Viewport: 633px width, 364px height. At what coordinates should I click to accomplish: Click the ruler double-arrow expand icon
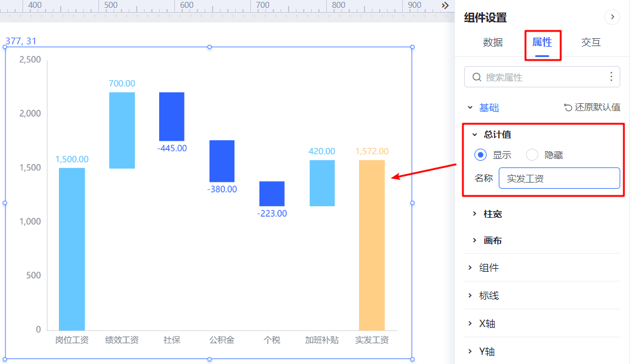click(x=445, y=5)
